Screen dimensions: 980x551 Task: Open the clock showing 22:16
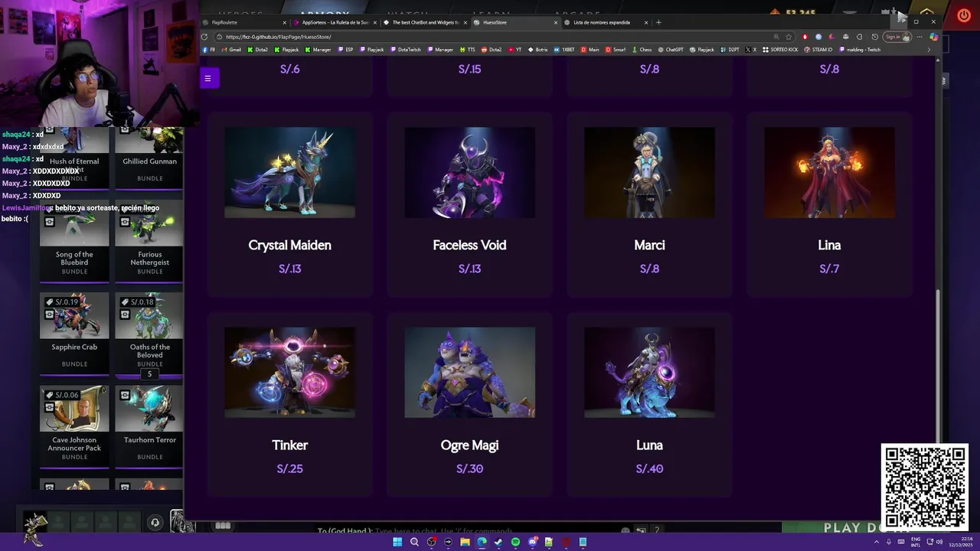pos(960,542)
